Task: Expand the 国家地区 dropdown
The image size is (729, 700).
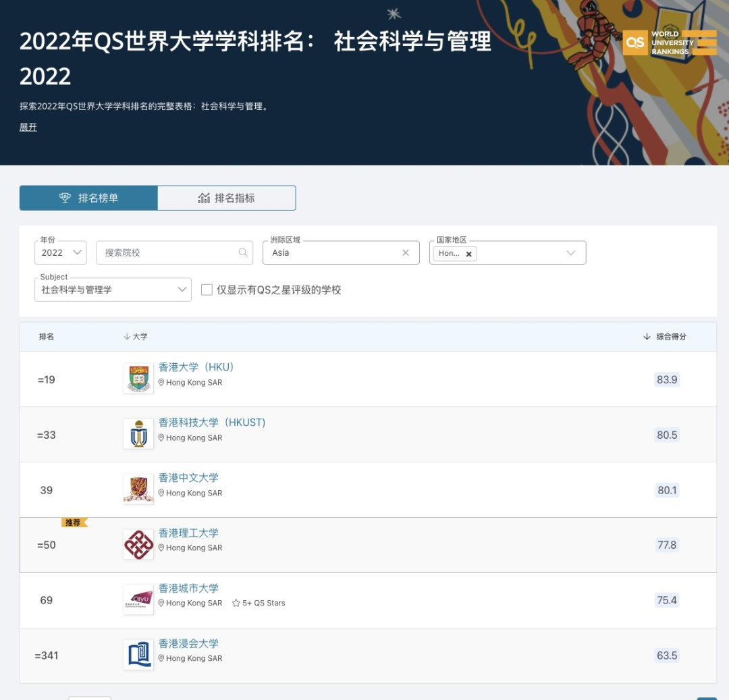Action: [x=570, y=253]
